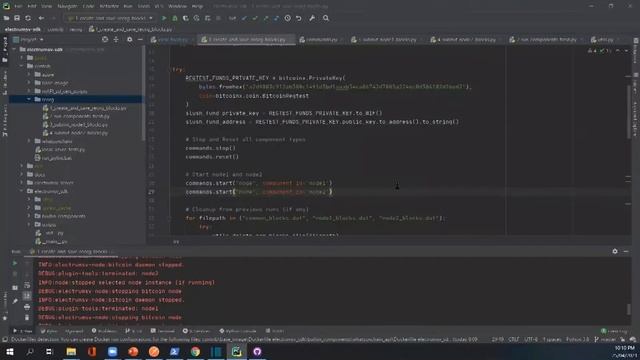This screenshot has height=360, width=640.
Task: Collapse the selected reorg folder
Action: point(29,99)
